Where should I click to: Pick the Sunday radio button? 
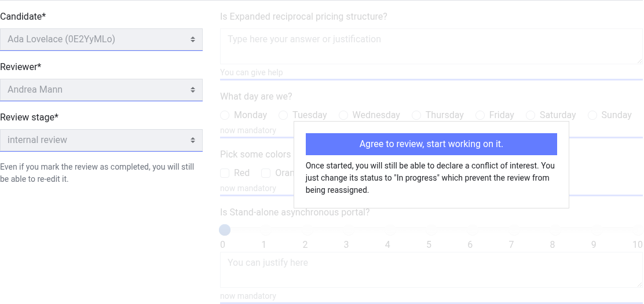(592, 115)
